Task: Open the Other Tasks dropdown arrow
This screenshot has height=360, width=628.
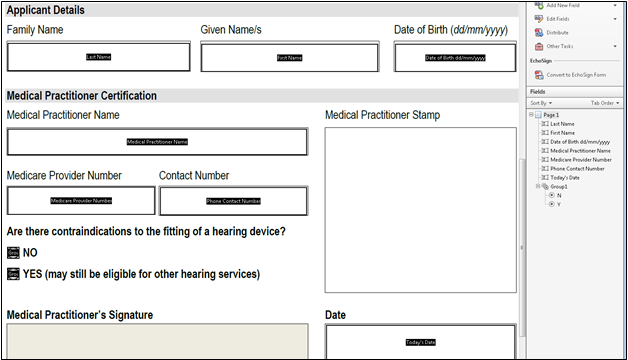Action: [x=615, y=46]
